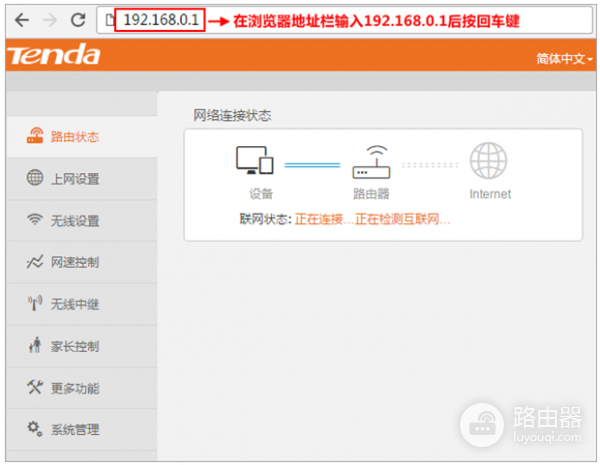Click the 网络连接状态 heading
This screenshot has height=465, width=600.
[x=232, y=115]
